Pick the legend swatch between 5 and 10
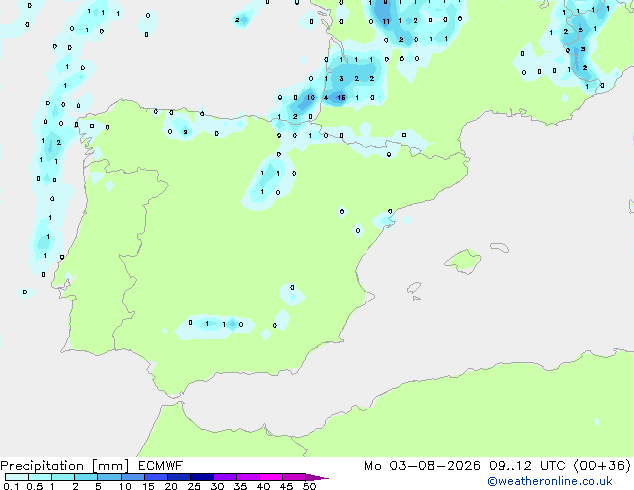The height and width of the screenshot is (490, 634). (x=109, y=477)
